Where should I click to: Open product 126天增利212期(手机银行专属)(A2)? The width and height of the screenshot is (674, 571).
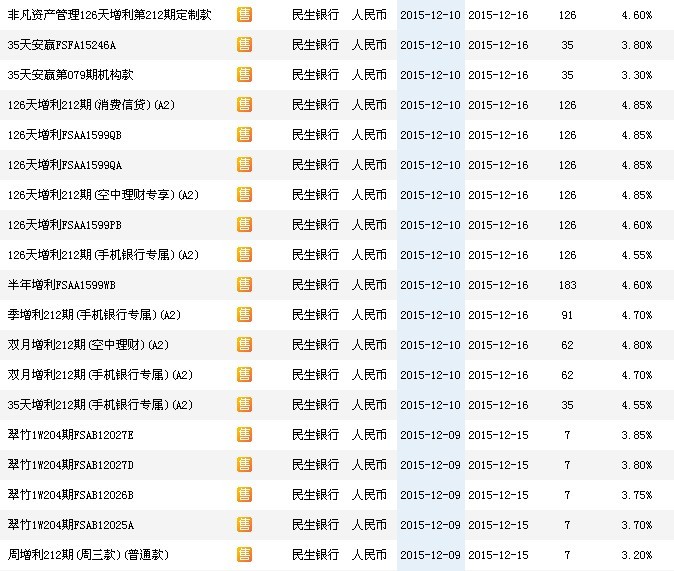(x=103, y=255)
